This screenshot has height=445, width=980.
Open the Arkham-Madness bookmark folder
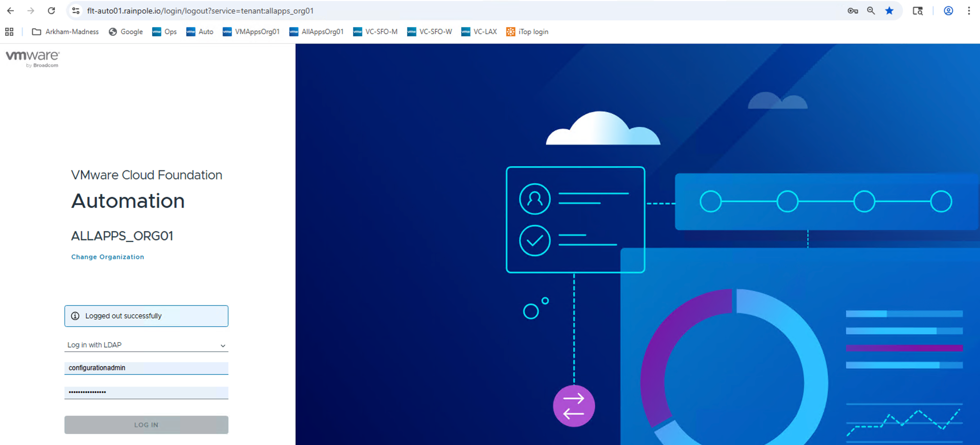[x=66, y=32]
